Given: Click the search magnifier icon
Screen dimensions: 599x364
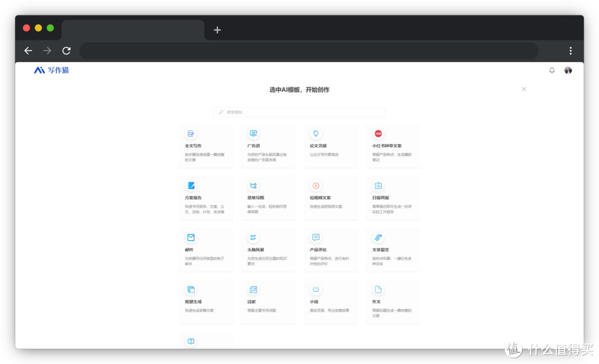Looking at the screenshot, I should [221, 112].
